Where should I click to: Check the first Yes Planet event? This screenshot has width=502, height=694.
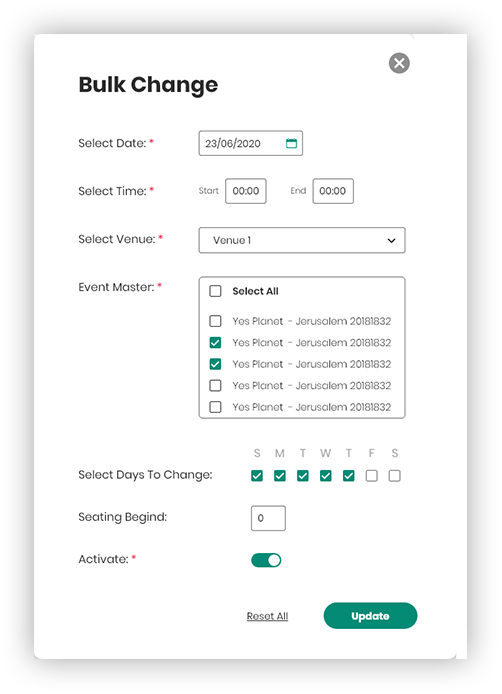[215, 321]
